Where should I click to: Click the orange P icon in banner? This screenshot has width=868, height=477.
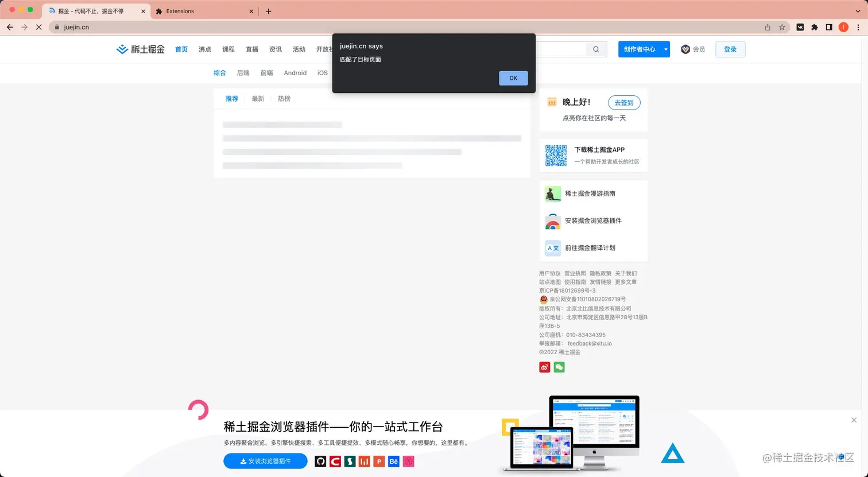pyautogui.click(x=379, y=461)
